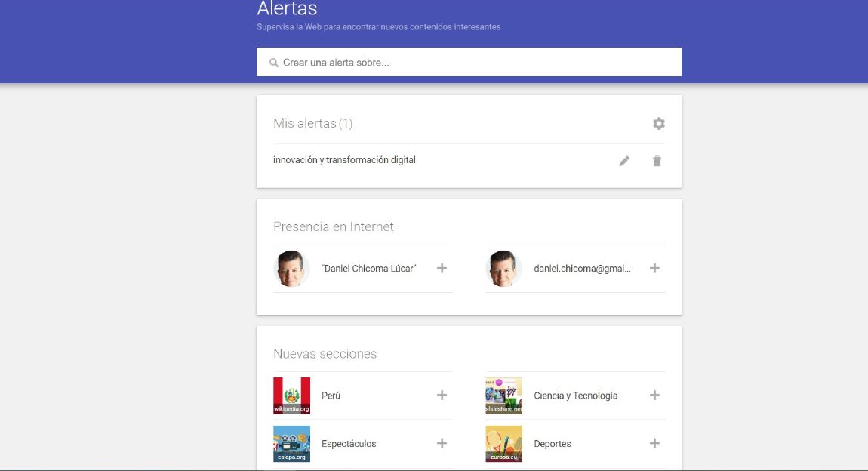Edit the innovación y transformación digital alert
Image resolution: width=868 pixels, height=471 pixels.
pyautogui.click(x=624, y=161)
